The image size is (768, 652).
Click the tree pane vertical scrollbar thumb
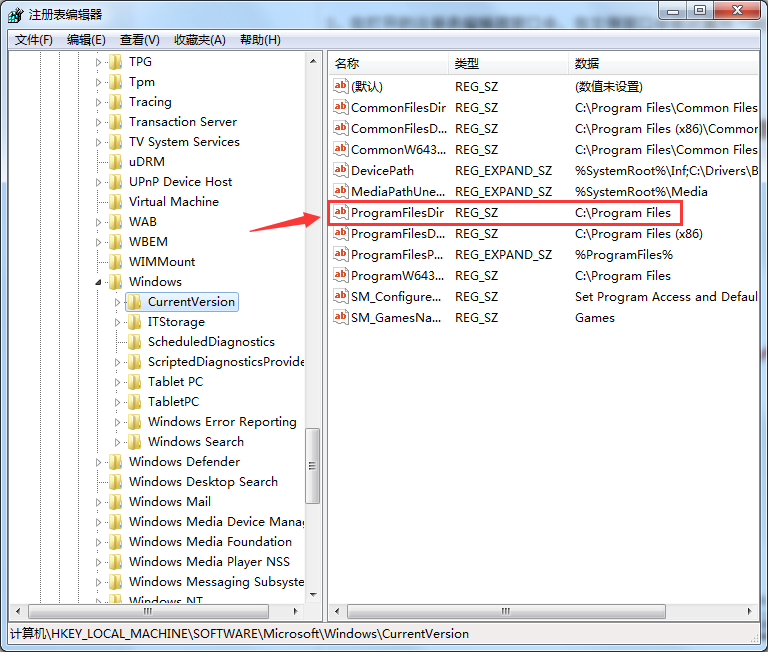click(x=312, y=466)
